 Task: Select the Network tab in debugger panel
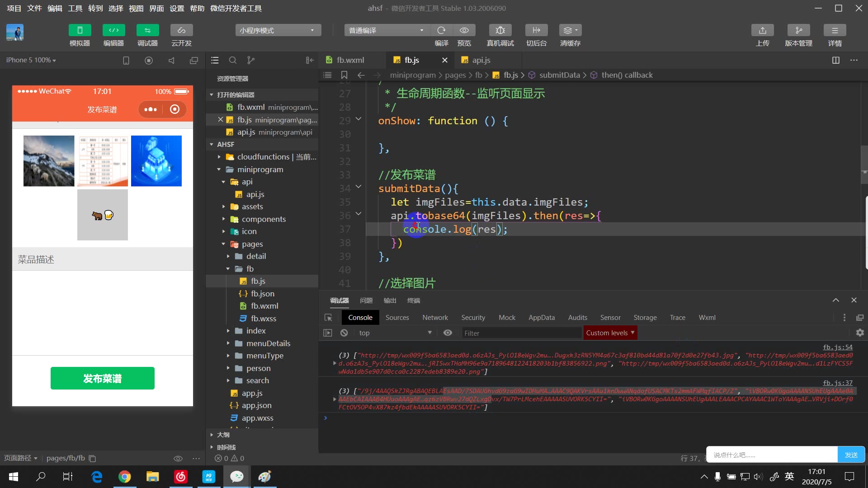tap(435, 317)
